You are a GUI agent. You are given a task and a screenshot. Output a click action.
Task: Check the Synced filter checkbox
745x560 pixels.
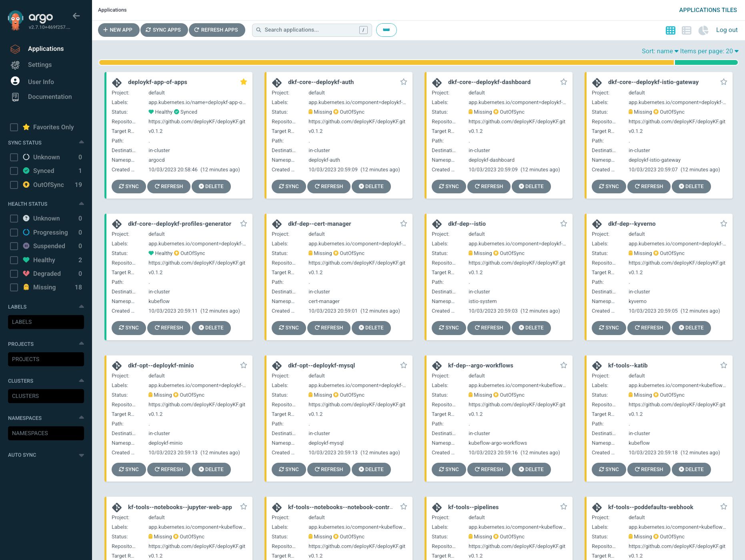[14, 171]
